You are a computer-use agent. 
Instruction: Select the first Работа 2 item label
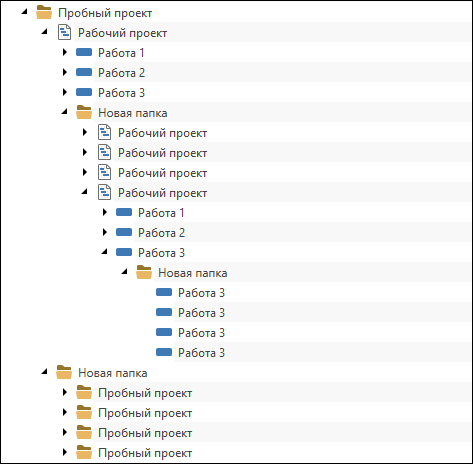121,73
